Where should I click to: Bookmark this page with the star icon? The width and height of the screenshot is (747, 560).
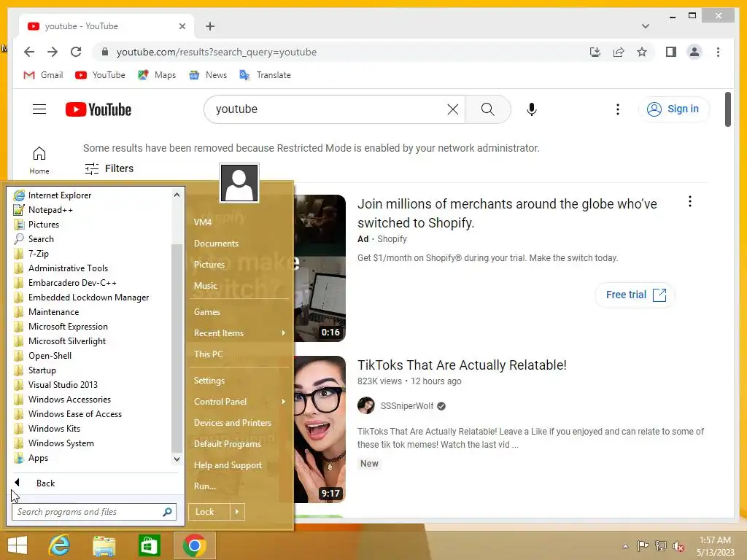point(642,52)
